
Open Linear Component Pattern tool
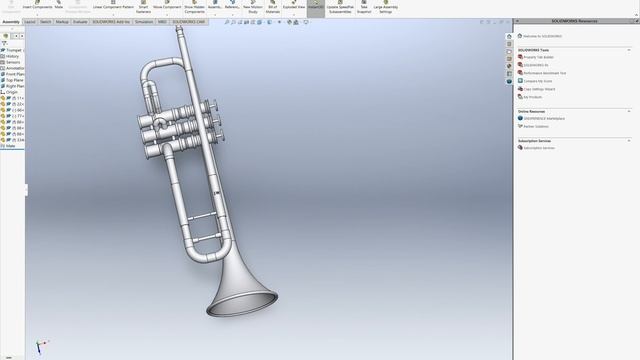click(x=113, y=5)
